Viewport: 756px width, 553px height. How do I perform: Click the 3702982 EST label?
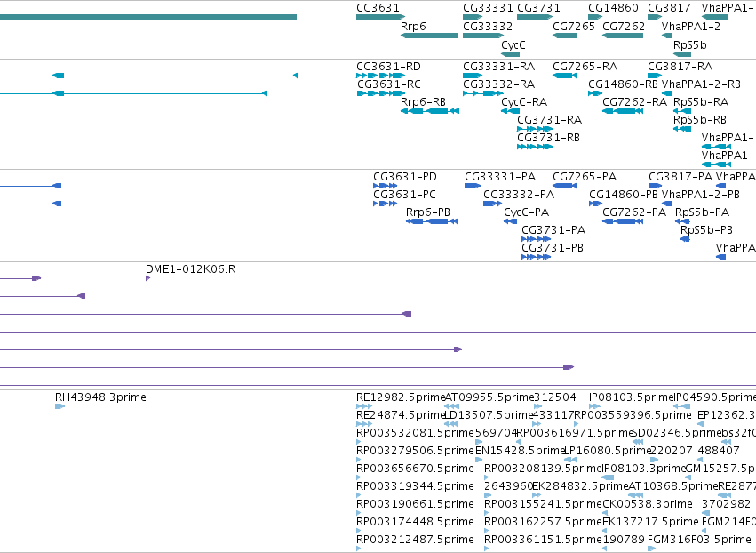tap(726, 504)
